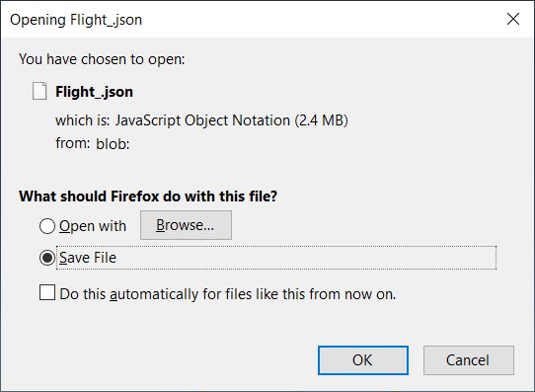Click the automatically for files label text
The height and width of the screenshot is (392, 535).
[x=228, y=294]
